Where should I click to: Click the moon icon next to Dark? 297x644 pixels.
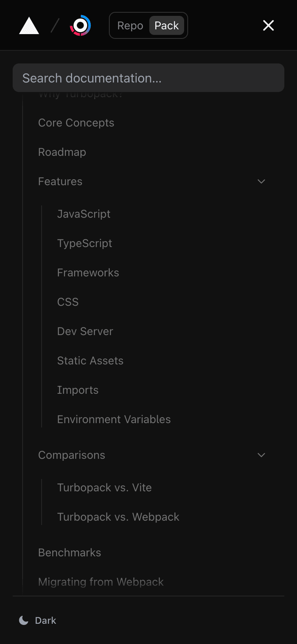pos(23,620)
